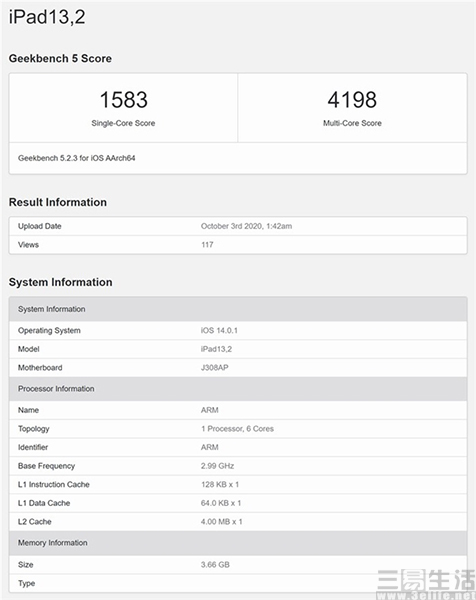This screenshot has width=476, height=600.
Task: Click the Topology label
Action: [34, 429]
